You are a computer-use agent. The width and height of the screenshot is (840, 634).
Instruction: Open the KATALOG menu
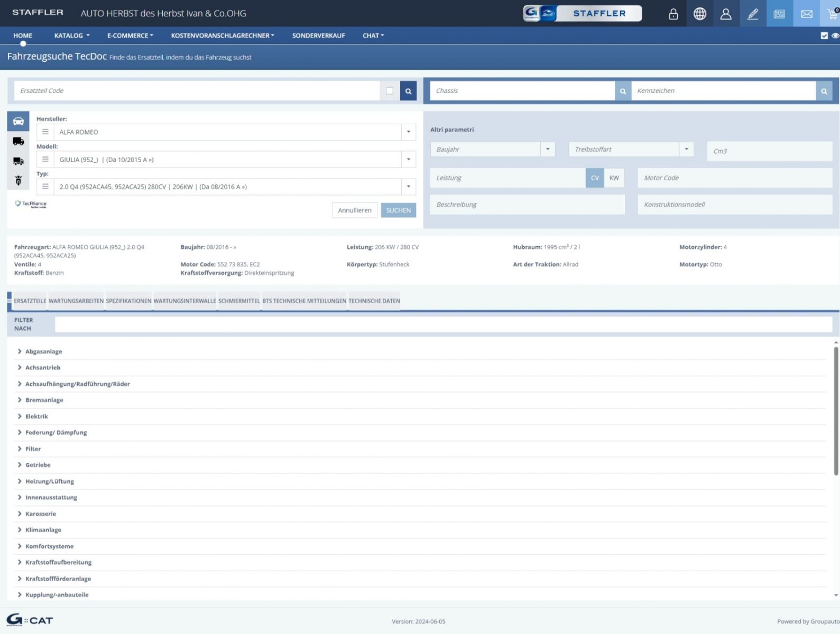point(72,35)
